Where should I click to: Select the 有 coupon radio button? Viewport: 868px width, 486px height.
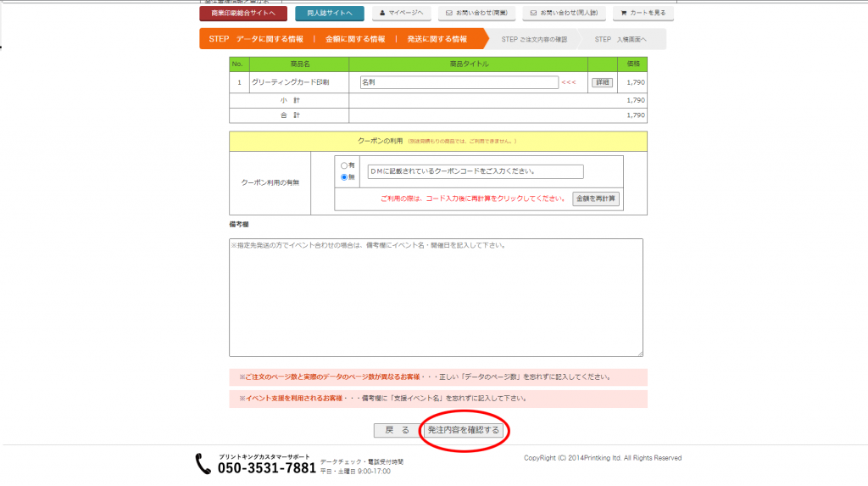coord(344,165)
